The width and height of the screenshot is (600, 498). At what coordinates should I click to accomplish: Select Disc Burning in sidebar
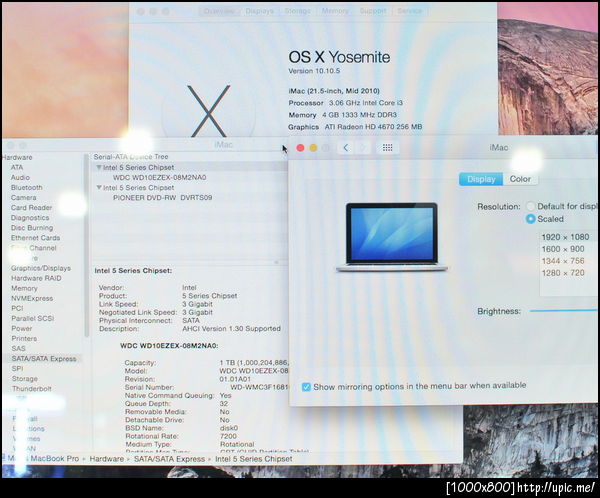pyautogui.click(x=32, y=228)
